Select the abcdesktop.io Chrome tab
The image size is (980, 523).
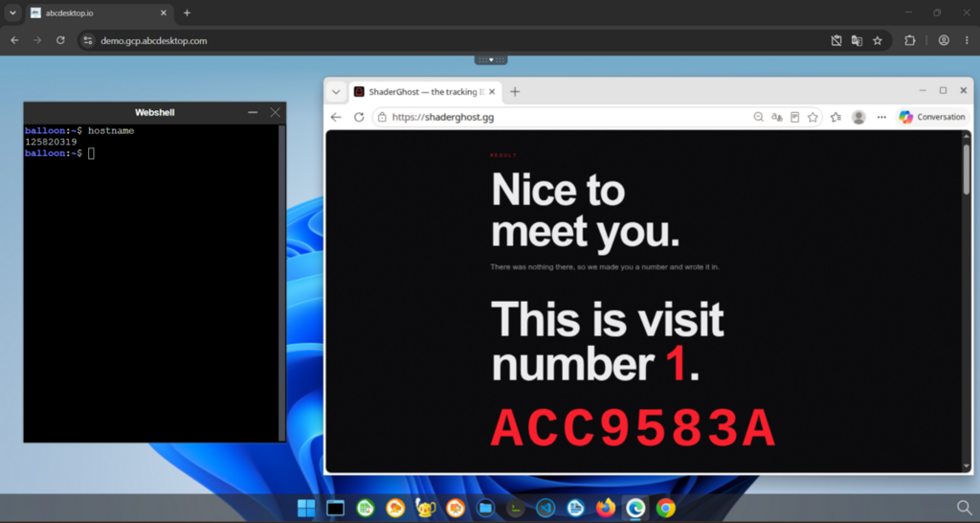pyautogui.click(x=99, y=12)
